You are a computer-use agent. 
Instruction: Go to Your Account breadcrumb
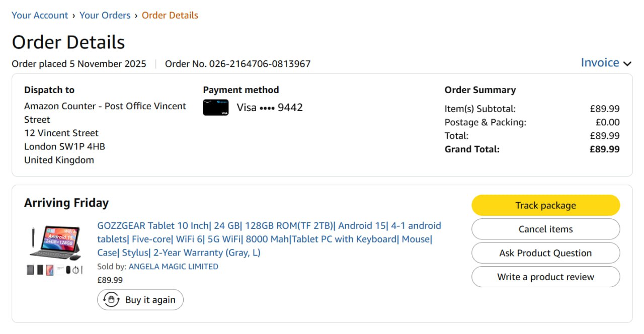click(x=40, y=16)
